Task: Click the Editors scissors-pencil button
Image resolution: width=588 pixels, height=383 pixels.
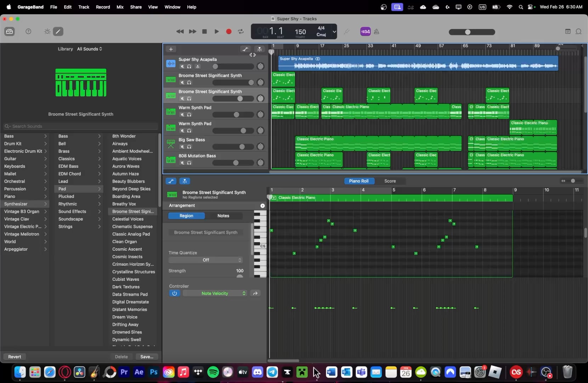Action: tap(58, 32)
